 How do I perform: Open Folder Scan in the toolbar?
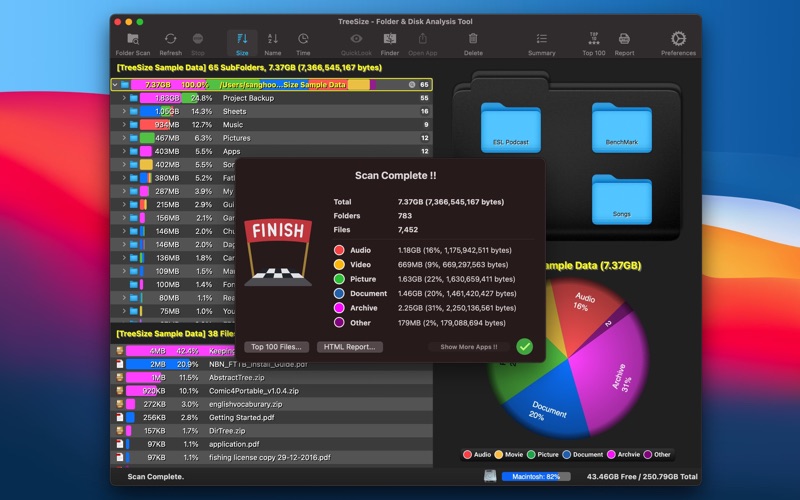(x=133, y=44)
